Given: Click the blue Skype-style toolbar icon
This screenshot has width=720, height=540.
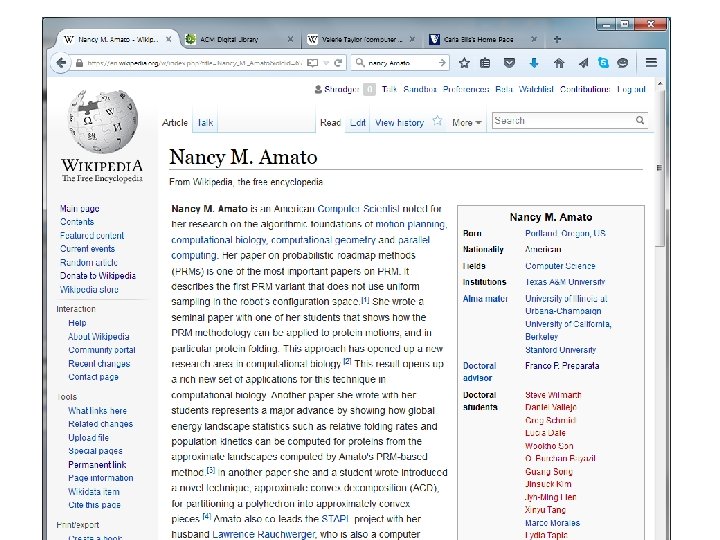Looking at the screenshot, I should (x=603, y=62).
